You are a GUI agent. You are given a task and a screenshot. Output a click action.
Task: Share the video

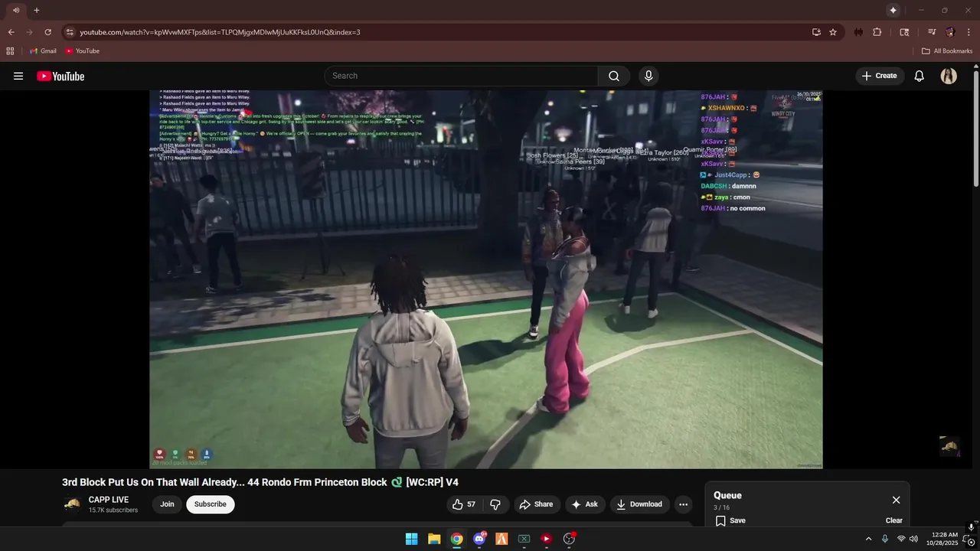(535, 504)
